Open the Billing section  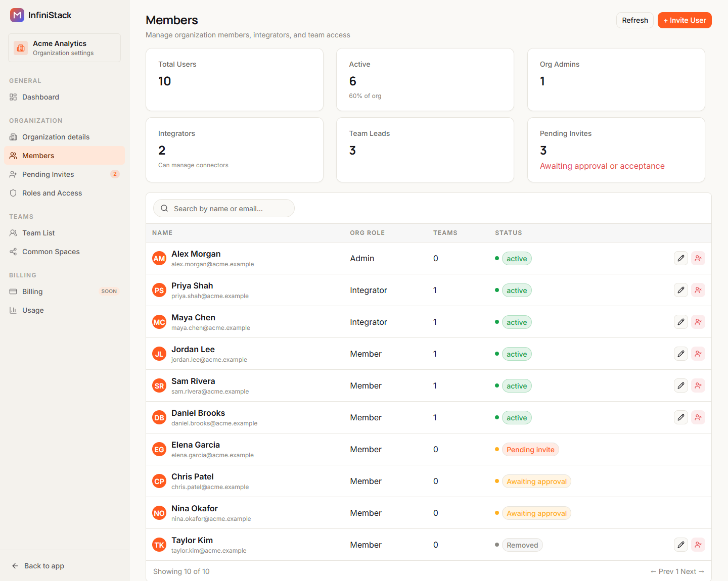pos(64,292)
